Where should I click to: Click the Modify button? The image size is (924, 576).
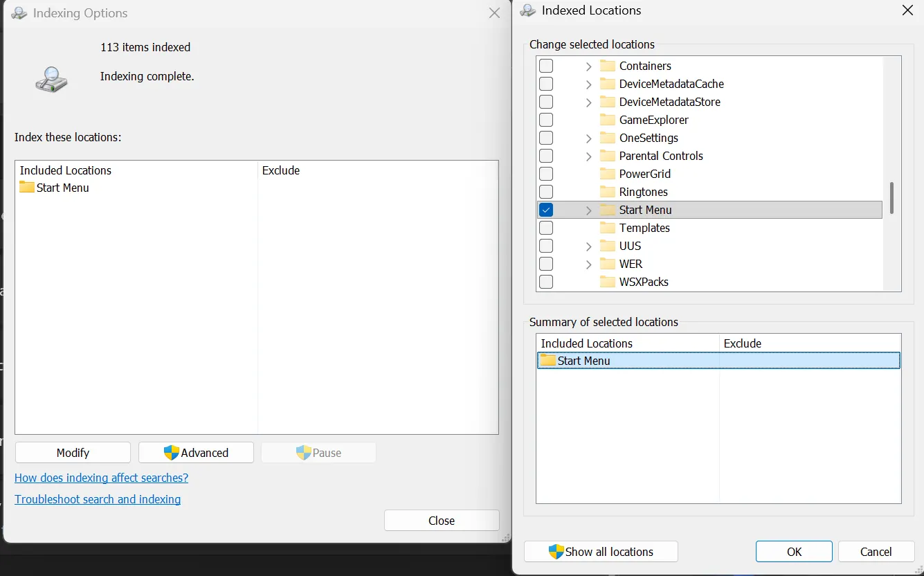(73, 453)
